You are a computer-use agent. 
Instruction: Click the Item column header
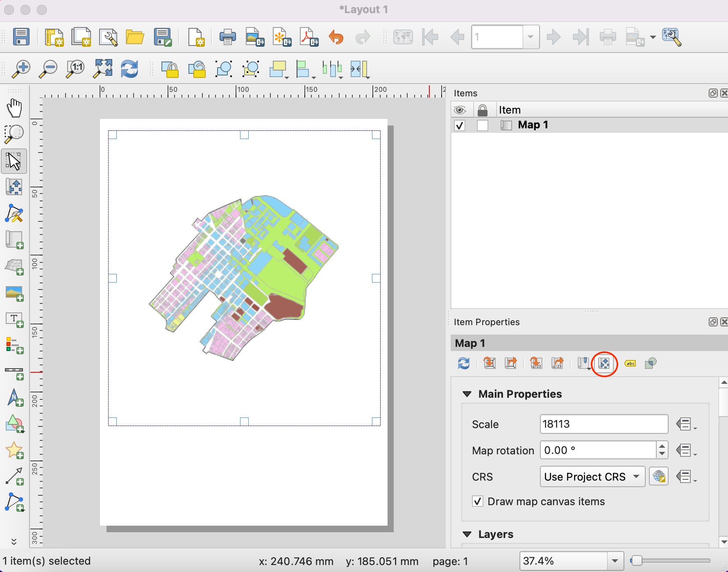coord(510,110)
